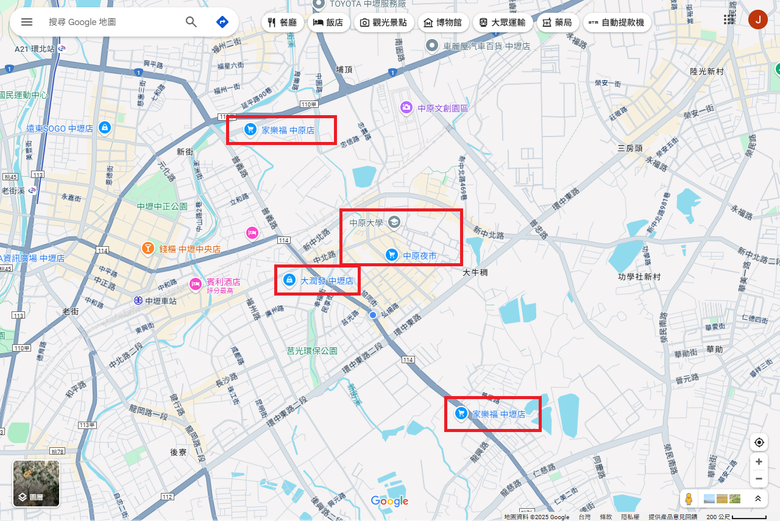Click the 中壢中正公園 park label

pos(162,206)
